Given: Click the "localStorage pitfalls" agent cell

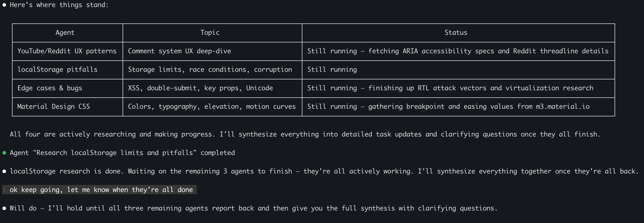Looking at the screenshot, I should point(57,70).
